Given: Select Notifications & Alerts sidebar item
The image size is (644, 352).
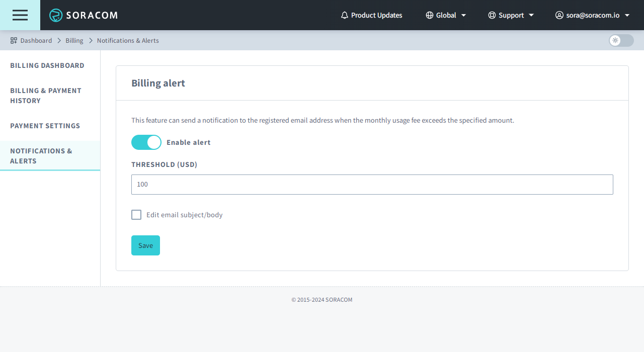Looking at the screenshot, I should (x=41, y=156).
